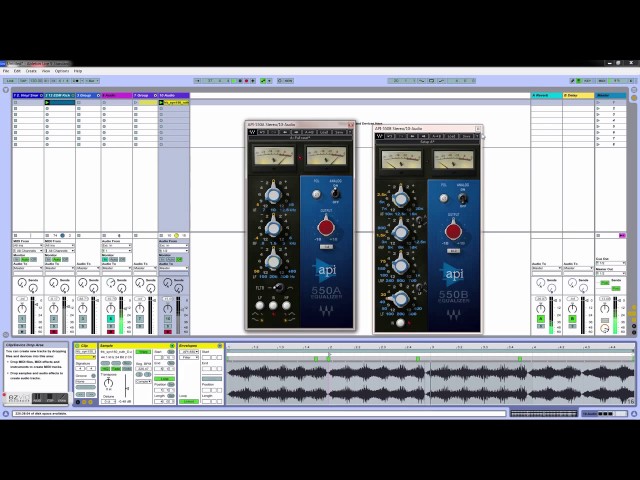Open the Help menu

point(78,71)
